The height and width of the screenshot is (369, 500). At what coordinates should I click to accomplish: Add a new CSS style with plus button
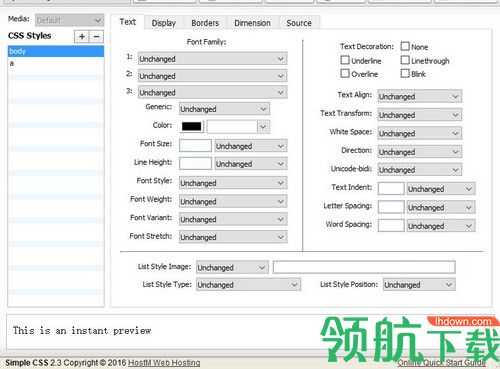tap(82, 36)
